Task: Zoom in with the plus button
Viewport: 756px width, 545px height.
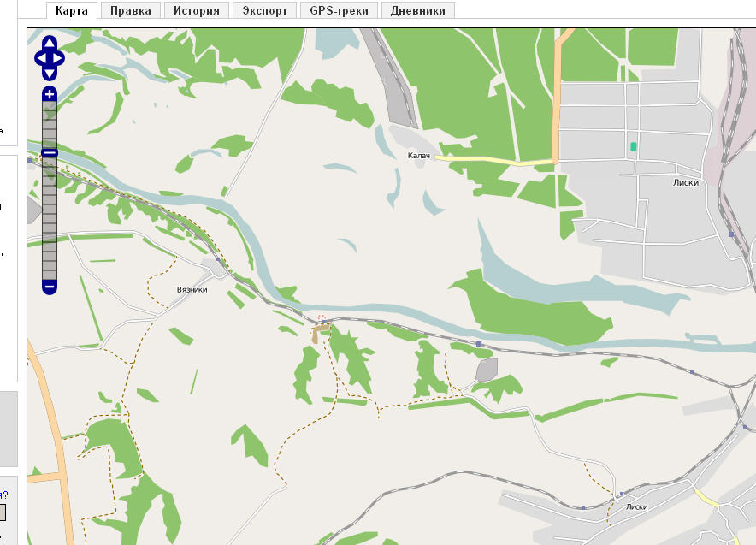Action: [x=50, y=94]
